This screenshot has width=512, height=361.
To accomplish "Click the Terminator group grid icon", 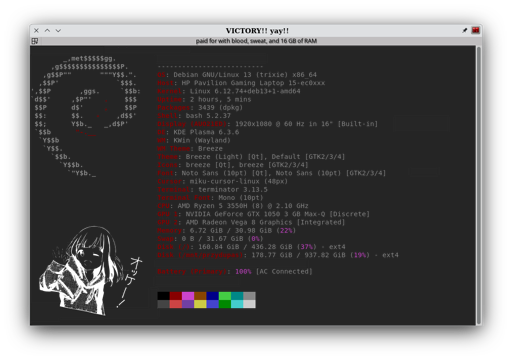I will pos(35,41).
